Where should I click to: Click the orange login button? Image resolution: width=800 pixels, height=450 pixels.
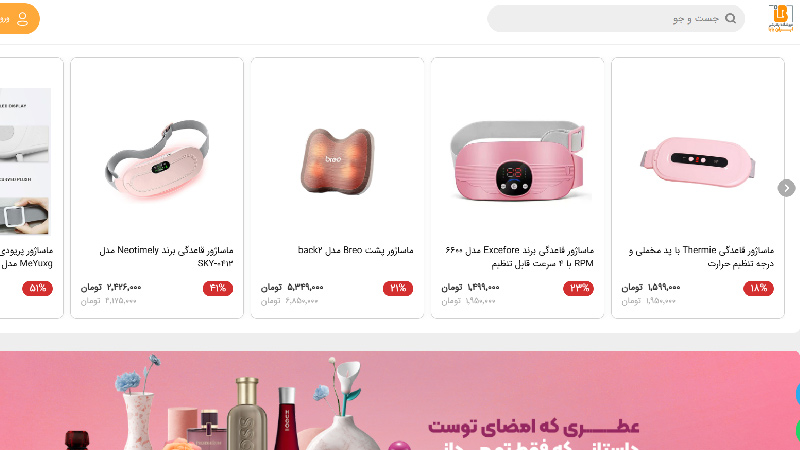(x=18, y=19)
